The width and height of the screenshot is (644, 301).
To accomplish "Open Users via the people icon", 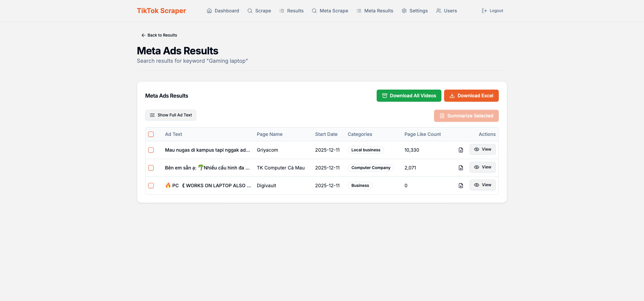I will (438, 11).
